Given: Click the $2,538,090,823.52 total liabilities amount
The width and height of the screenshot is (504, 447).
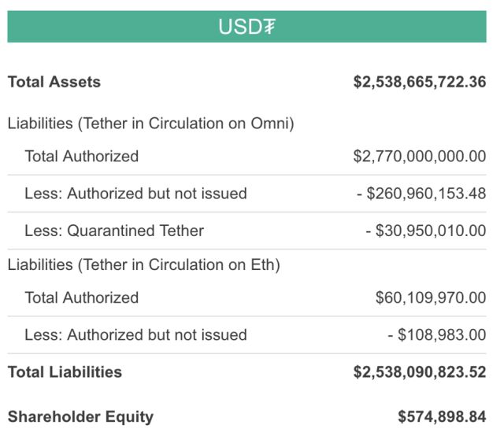Looking at the screenshot, I should click(419, 372).
